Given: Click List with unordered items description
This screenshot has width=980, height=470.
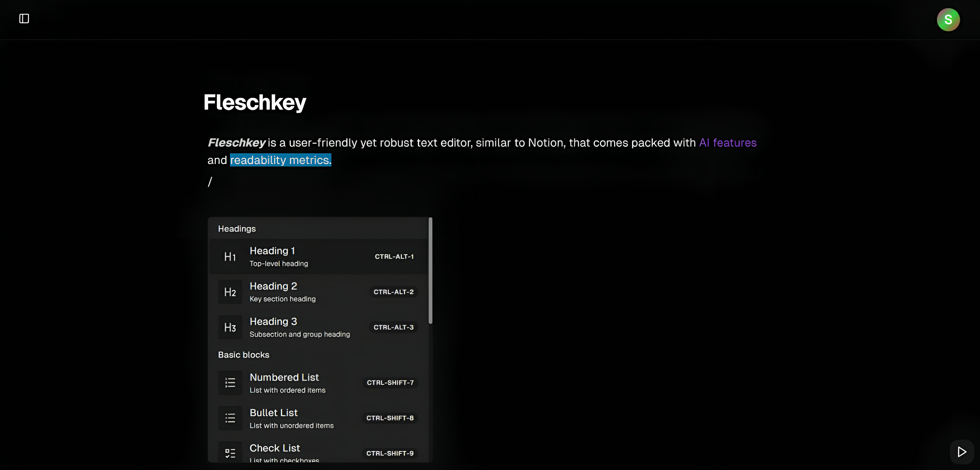Looking at the screenshot, I should click(x=291, y=426).
